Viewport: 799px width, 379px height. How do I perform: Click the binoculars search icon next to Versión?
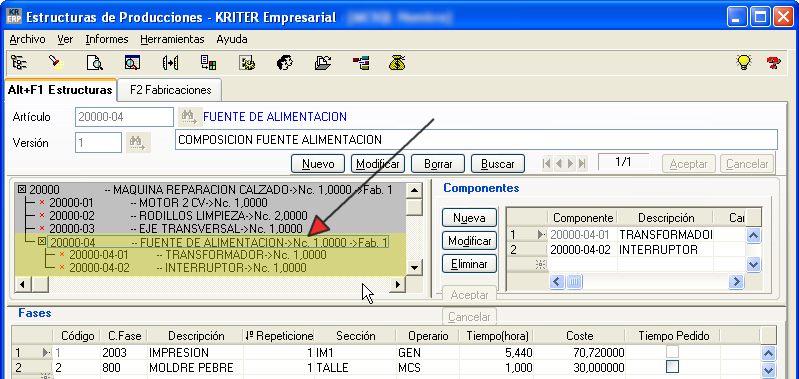pyautogui.click(x=138, y=143)
